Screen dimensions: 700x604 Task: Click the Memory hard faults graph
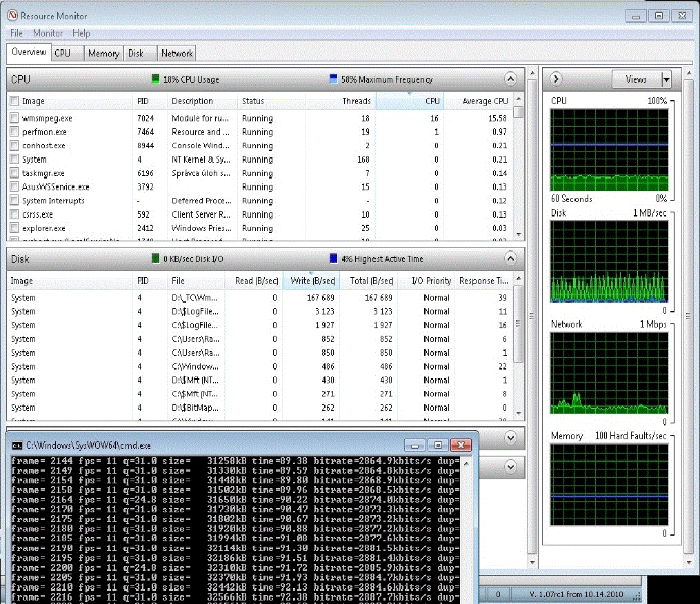pyautogui.click(x=610, y=484)
